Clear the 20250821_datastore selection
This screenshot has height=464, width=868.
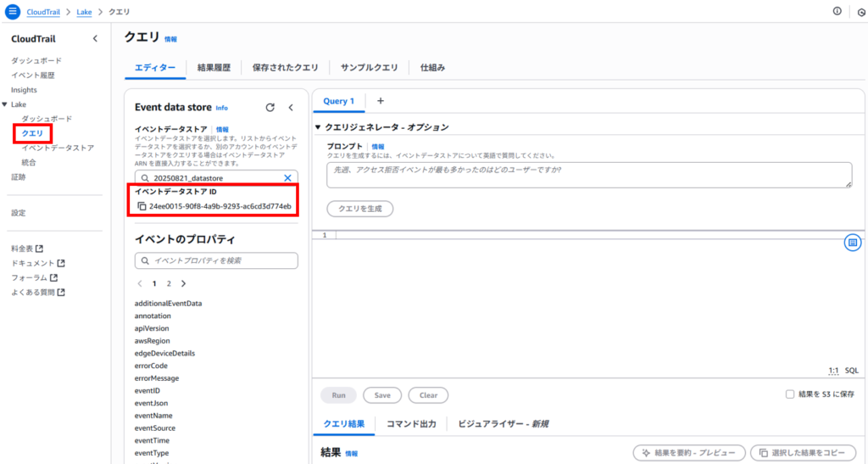coord(287,178)
